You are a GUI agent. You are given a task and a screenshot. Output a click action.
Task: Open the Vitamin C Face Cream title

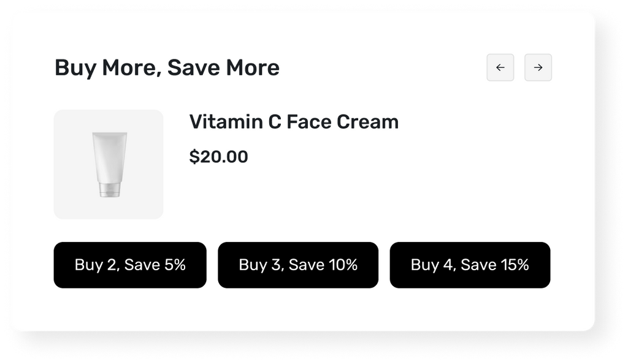(294, 122)
